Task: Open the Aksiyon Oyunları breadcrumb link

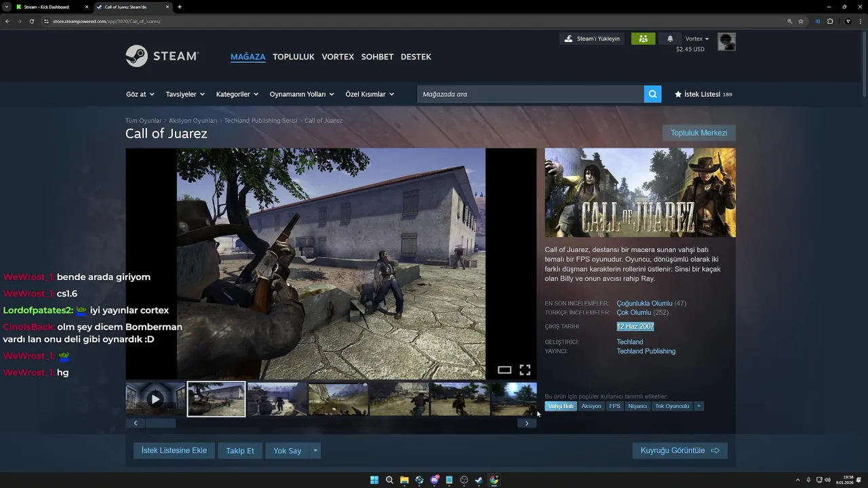Action: (193, 121)
